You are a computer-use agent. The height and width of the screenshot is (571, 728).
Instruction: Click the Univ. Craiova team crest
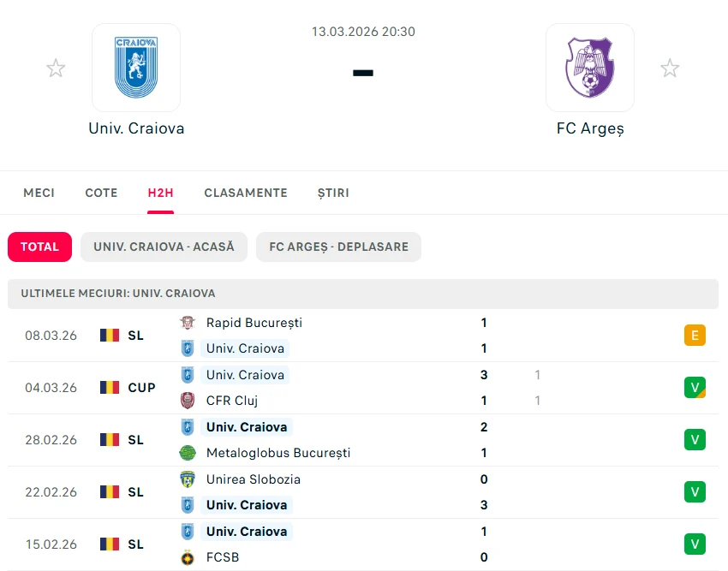point(136,68)
